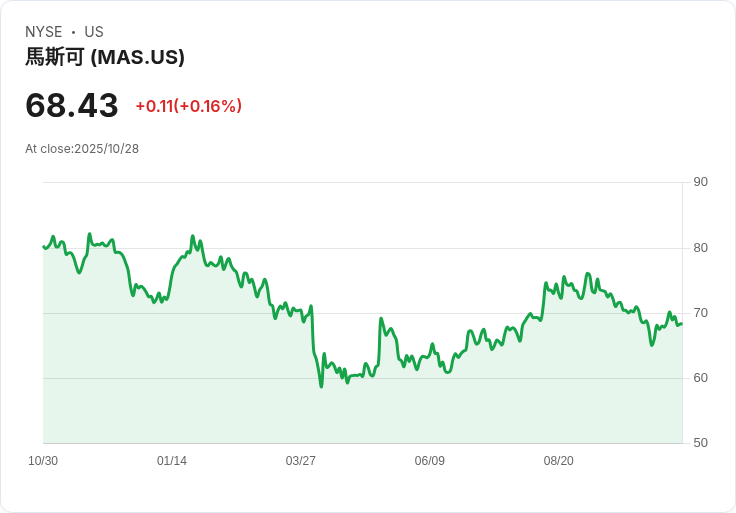736x513 pixels.
Task: Click the At close 2025/10/28 text
Action: point(82,149)
